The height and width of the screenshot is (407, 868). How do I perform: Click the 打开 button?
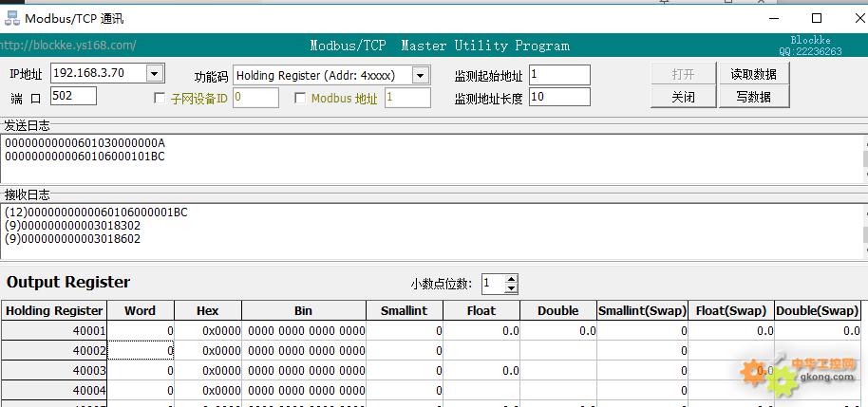click(x=683, y=74)
